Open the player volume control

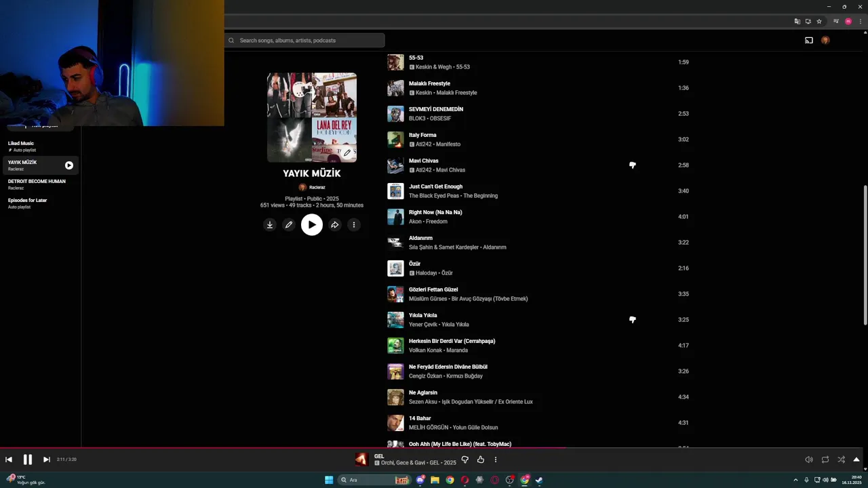[x=808, y=460]
